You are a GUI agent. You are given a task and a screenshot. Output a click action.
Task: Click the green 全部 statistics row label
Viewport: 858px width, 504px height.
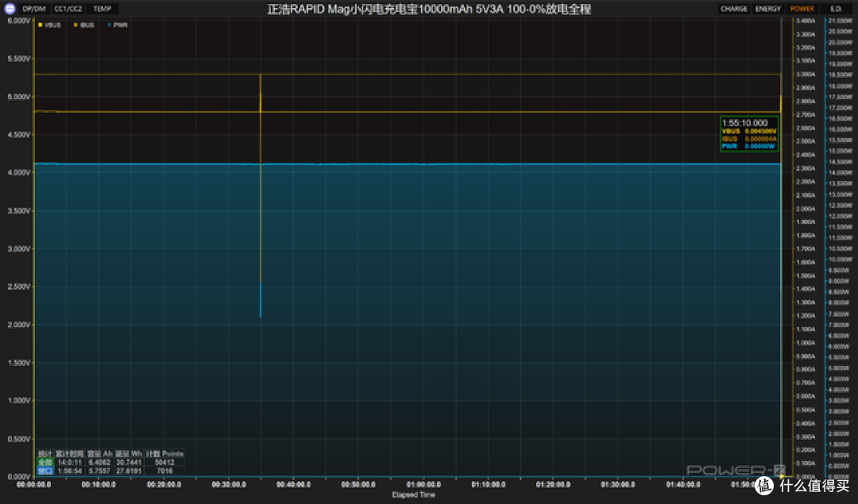44,463
